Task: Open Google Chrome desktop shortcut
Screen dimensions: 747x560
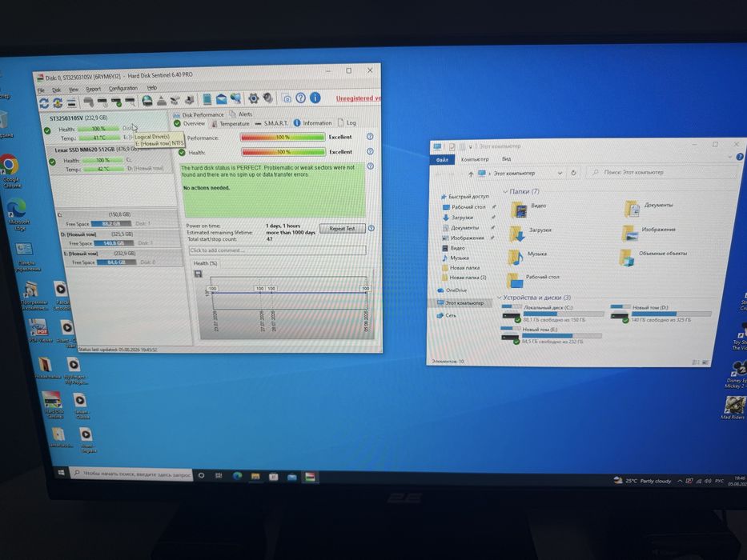Action: coord(9,171)
